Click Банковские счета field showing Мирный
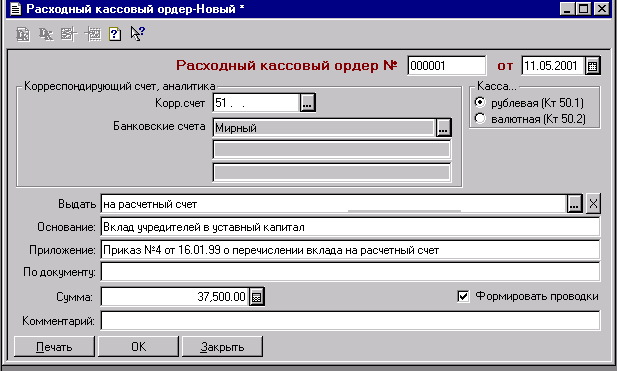Image resolution: width=617 pixels, height=371 pixels. point(323,128)
